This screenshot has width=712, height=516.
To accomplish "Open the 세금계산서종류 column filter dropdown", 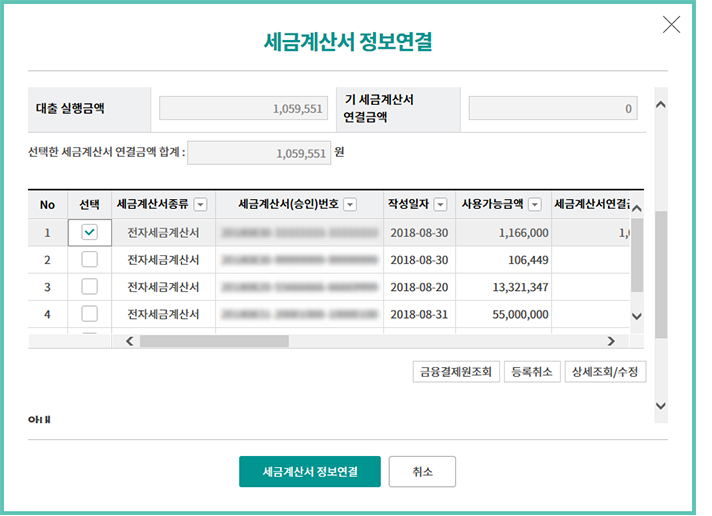I will [200, 205].
